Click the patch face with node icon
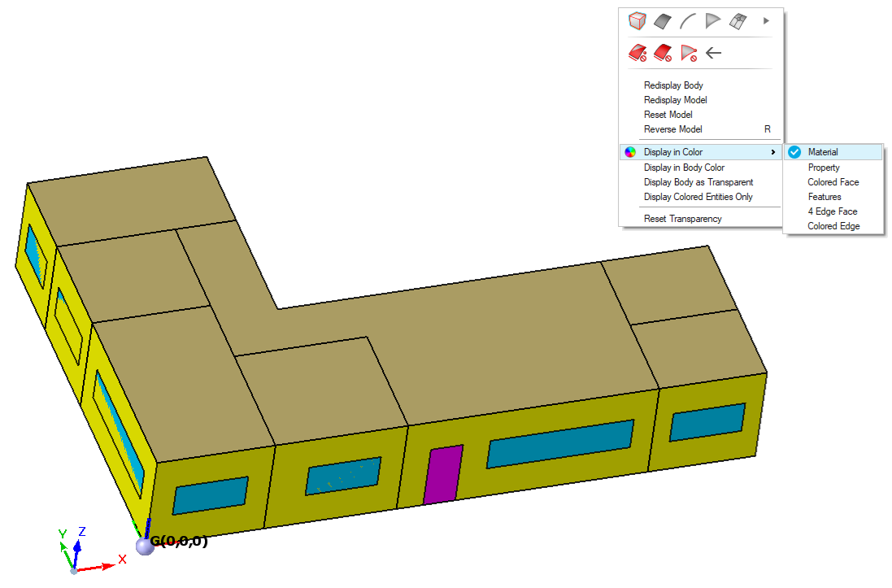 click(738, 21)
